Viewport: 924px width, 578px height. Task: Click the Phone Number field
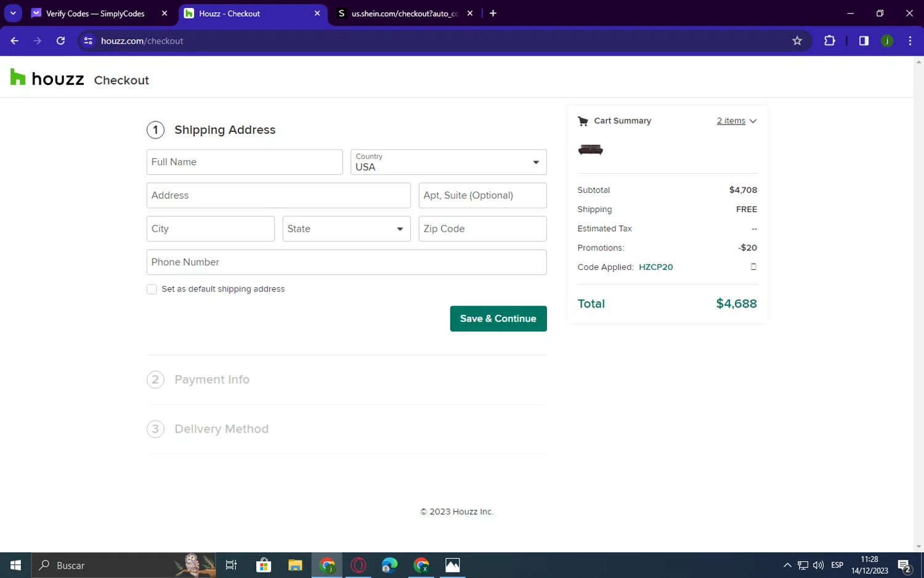[346, 262]
